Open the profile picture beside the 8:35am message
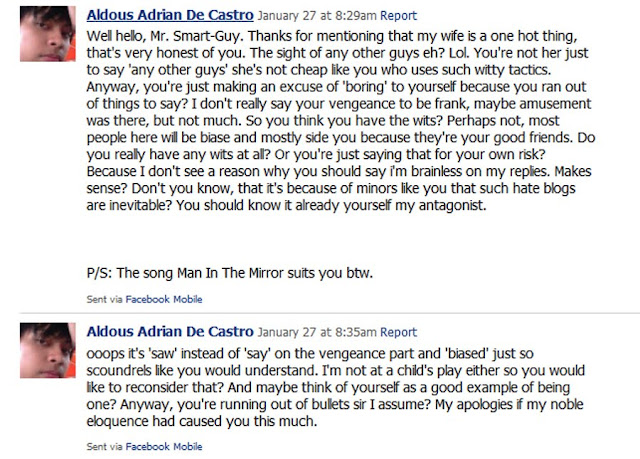The width and height of the screenshot is (640, 459). [x=48, y=350]
